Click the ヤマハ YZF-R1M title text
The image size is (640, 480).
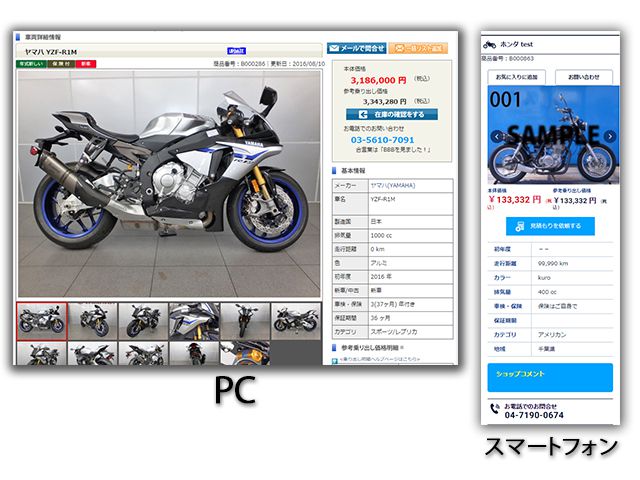51,52
